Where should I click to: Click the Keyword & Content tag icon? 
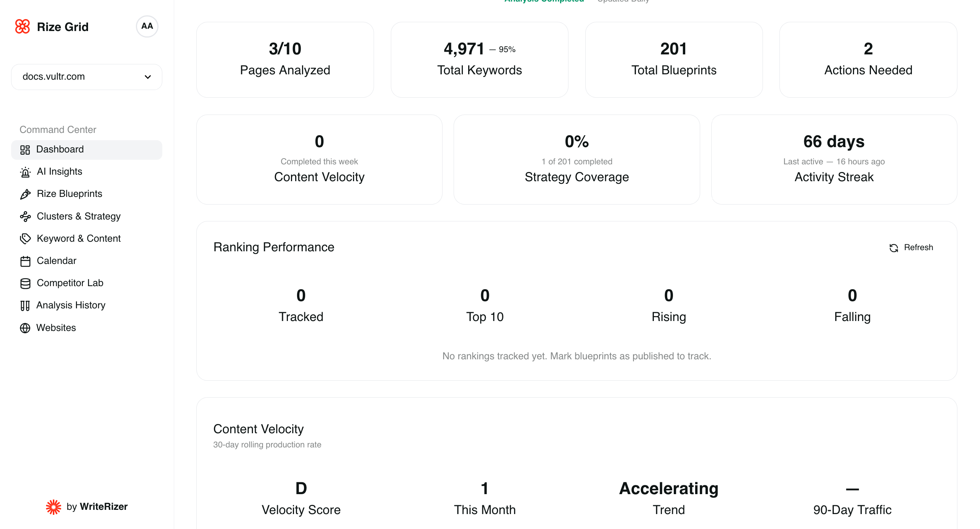pos(25,238)
